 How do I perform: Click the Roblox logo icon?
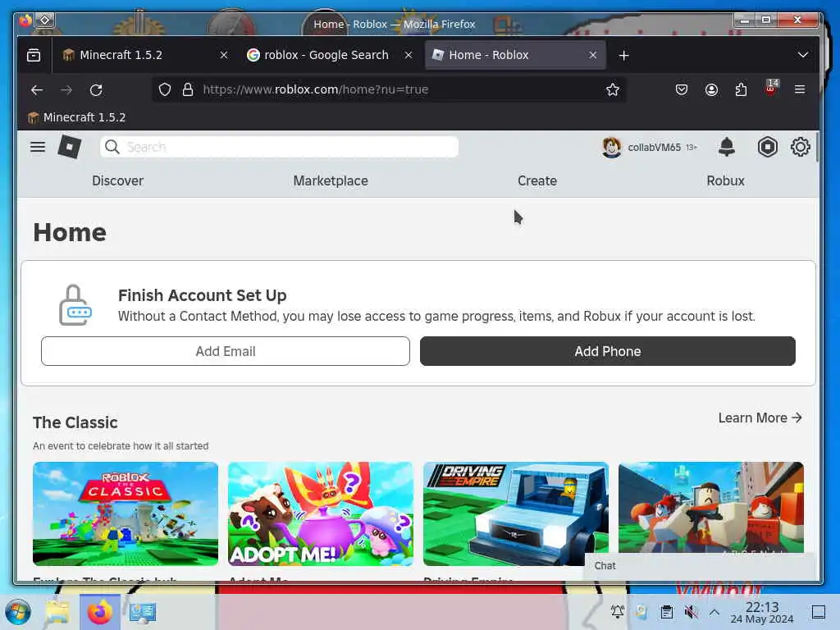coord(70,147)
